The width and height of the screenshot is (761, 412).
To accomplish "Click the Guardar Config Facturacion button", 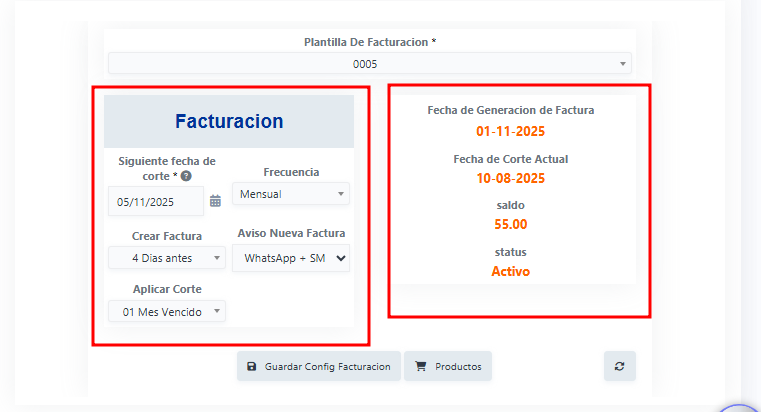I will pyautogui.click(x=319, y=366).
